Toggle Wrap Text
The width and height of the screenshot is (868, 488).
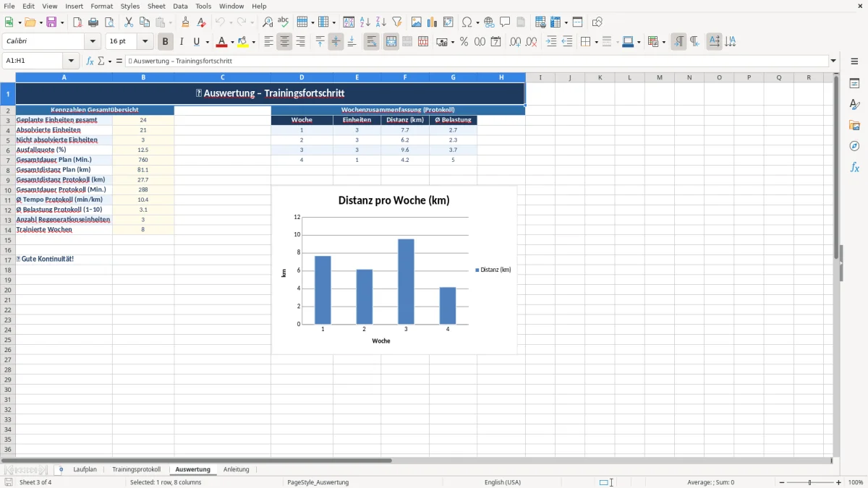[x=371, y=42]
